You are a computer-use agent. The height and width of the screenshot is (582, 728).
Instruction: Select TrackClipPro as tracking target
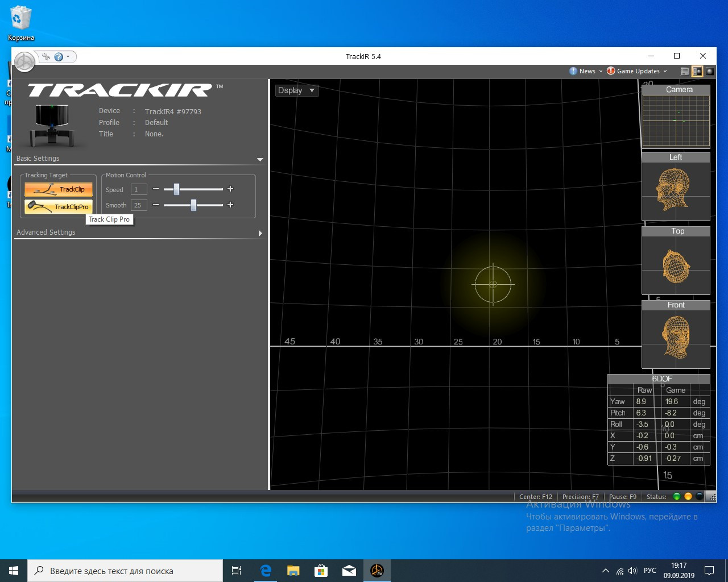tap(58, 206)
